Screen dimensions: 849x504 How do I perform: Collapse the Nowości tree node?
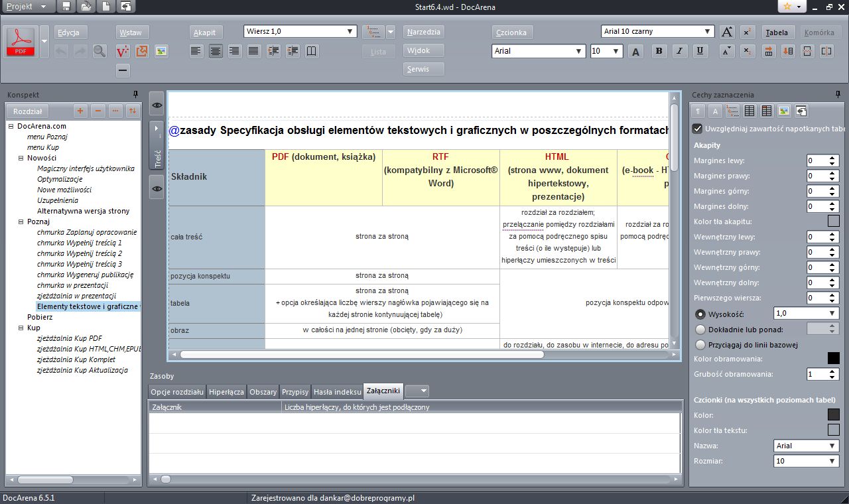[x=21, y=158]
